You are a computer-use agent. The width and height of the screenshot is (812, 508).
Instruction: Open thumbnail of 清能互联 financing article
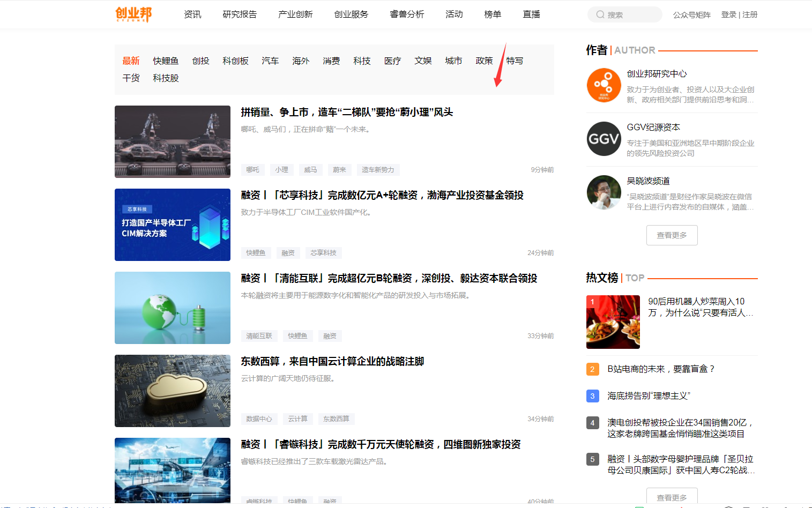point(173,308)
